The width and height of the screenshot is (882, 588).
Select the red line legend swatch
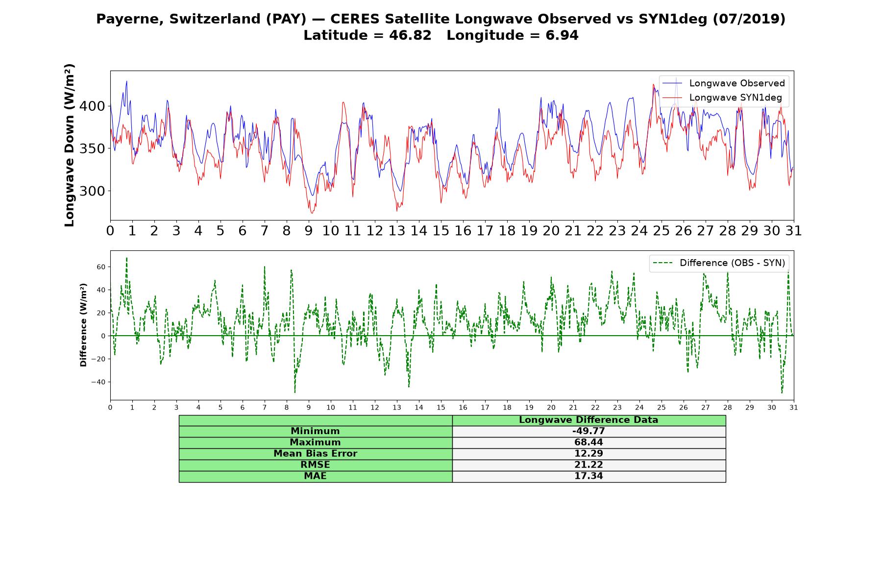(672, 98)
